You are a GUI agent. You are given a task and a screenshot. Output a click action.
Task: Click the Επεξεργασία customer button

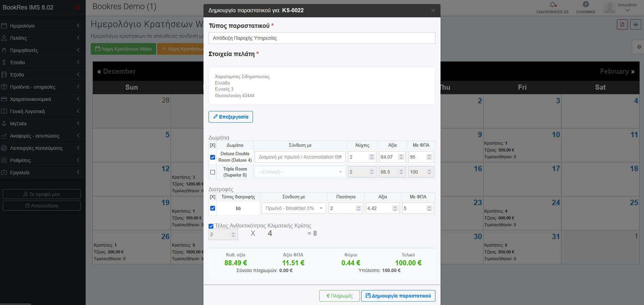click(x=230, y=117)
